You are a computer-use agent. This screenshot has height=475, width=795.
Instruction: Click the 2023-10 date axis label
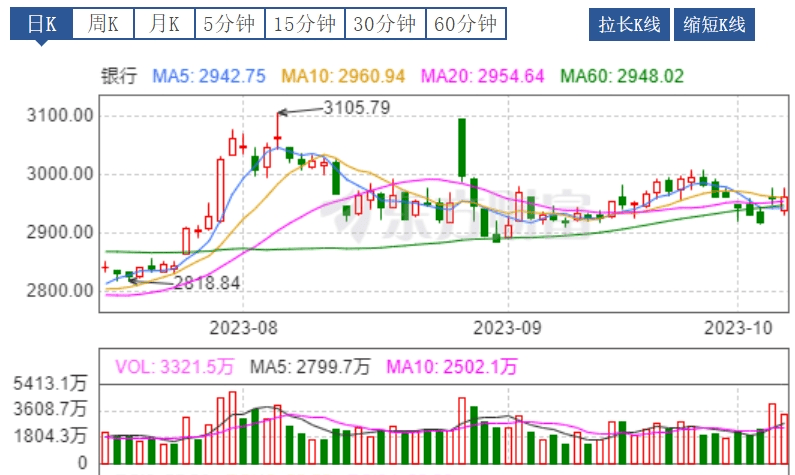738,327
